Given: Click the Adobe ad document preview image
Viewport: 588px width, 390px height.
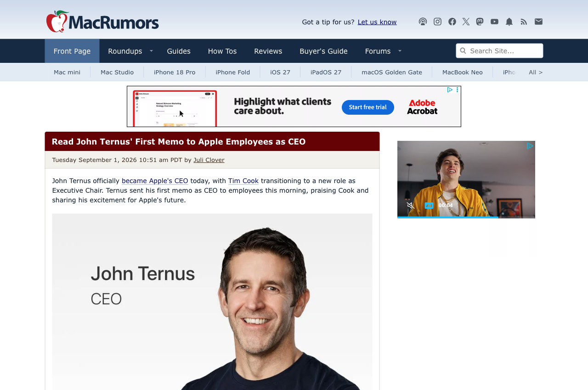Looking at the screenshot, I should (x=175, y=108).
